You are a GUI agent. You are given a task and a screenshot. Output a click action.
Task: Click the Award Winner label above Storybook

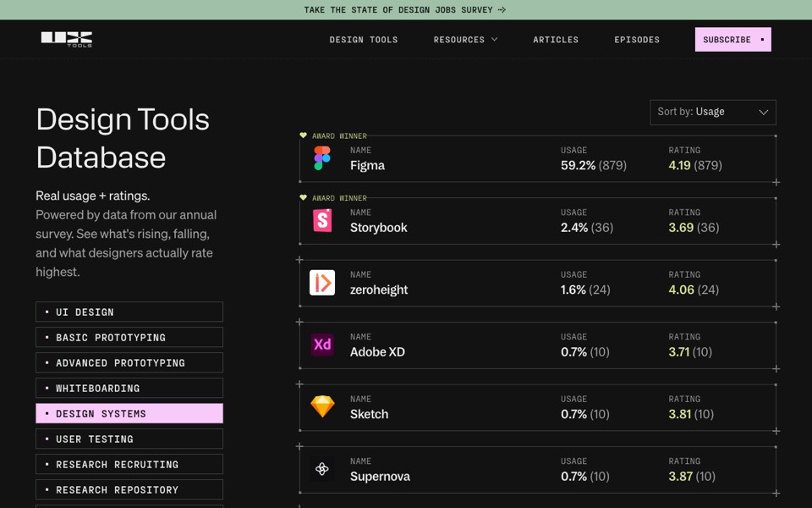coord(339,198)
